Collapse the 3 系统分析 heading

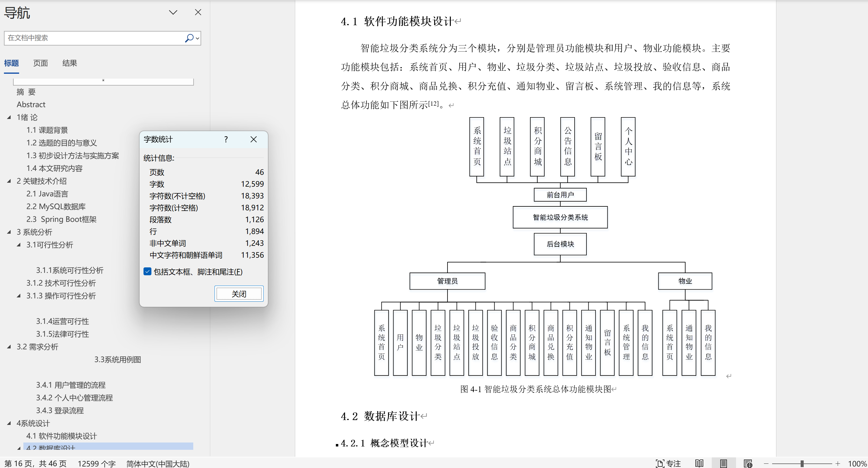point(9,232)
